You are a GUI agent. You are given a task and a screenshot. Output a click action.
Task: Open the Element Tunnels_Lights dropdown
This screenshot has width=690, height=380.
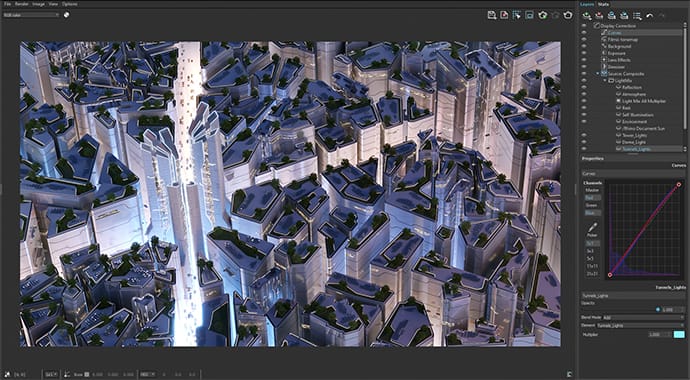pos(641,325)
